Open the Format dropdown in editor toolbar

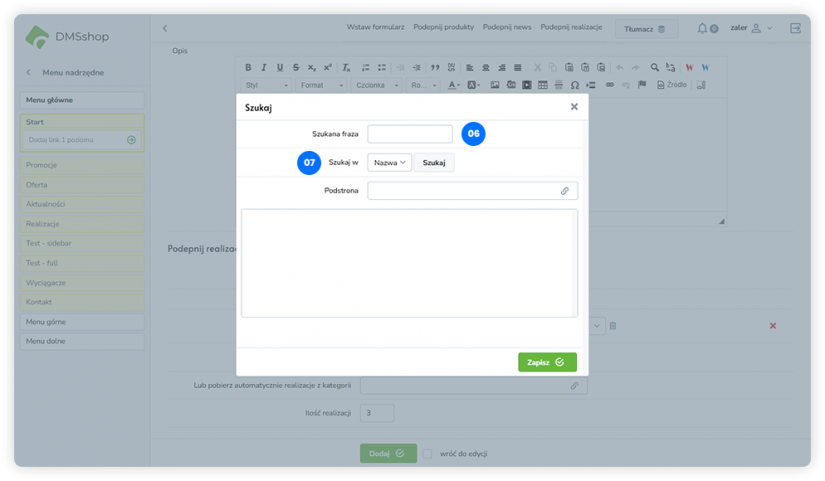320,85
